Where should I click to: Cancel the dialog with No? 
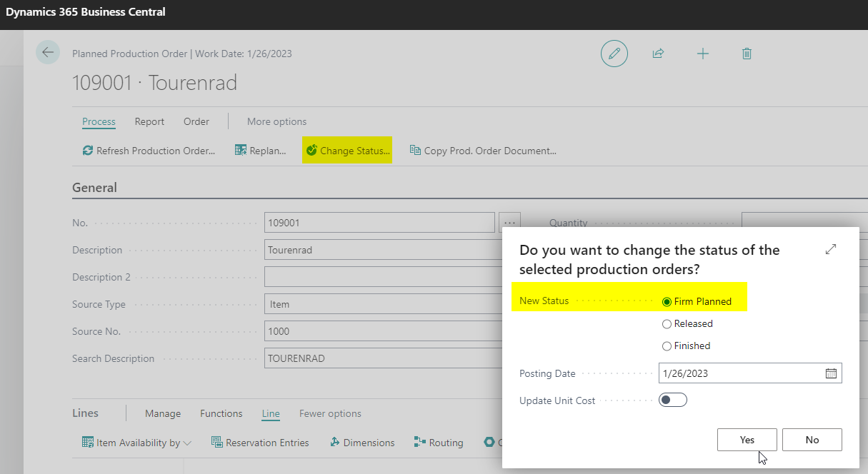click(x=812, y=440)
